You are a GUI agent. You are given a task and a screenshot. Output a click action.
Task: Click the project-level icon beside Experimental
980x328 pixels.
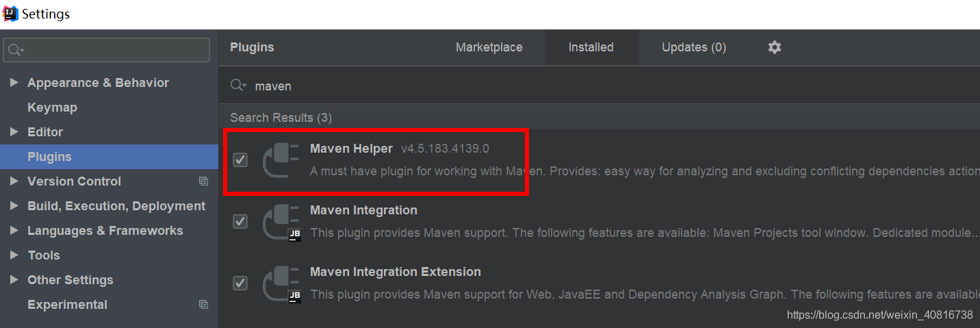click(x=203, y=305)
